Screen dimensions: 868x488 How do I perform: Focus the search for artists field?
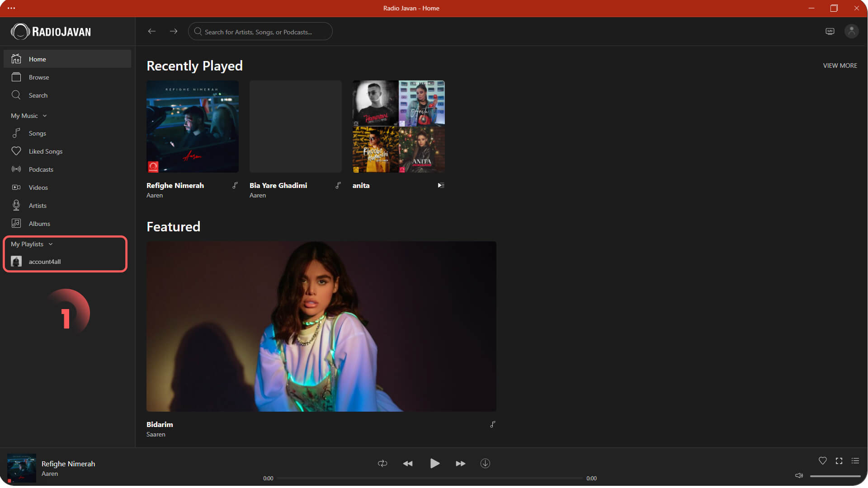(x=260, y=32)
